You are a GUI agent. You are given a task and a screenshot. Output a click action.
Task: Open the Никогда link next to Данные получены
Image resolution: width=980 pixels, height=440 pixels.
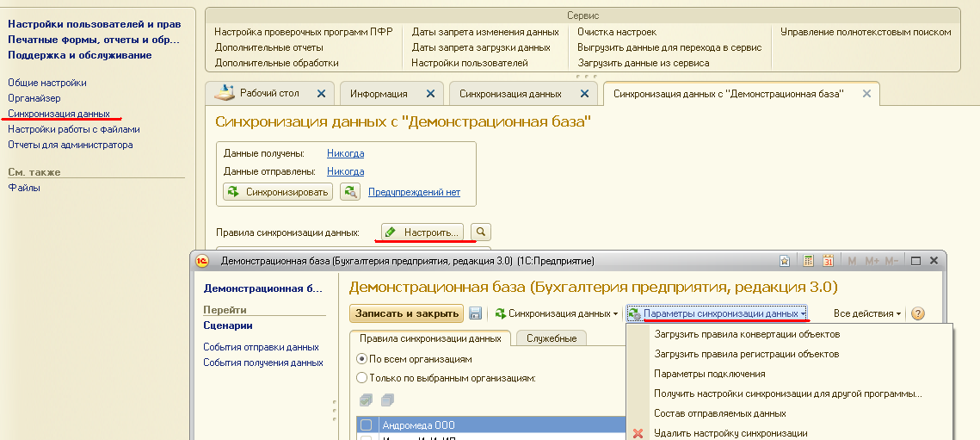tap(346, 153)
